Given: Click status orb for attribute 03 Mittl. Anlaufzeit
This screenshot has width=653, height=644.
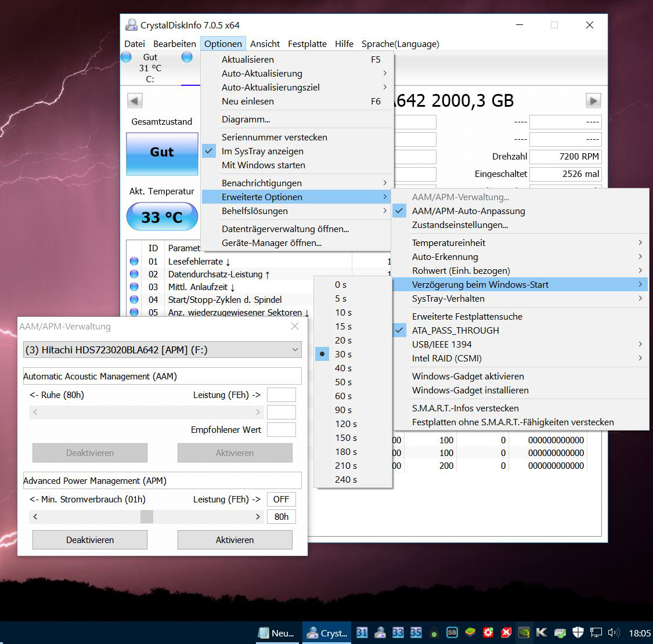Looking at the screenshot, I should [x=134, y=287].
